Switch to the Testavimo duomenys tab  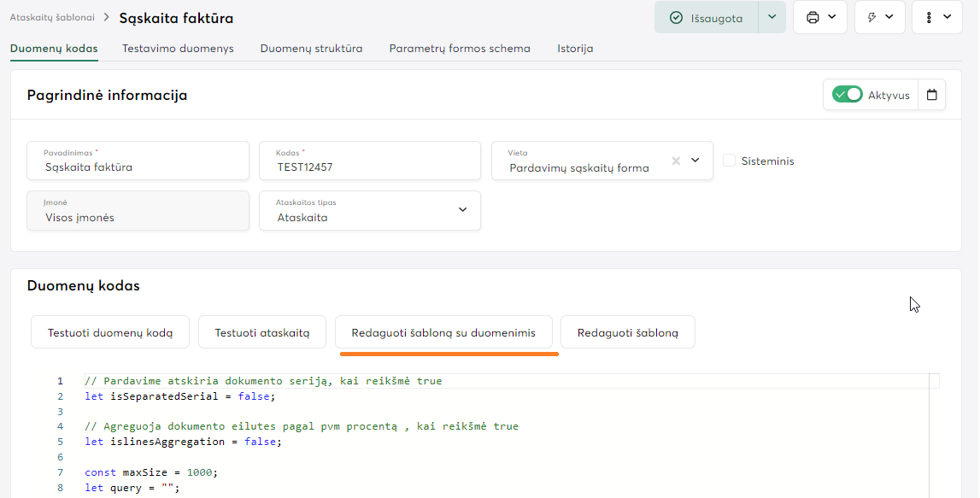(x=178, y=49)
